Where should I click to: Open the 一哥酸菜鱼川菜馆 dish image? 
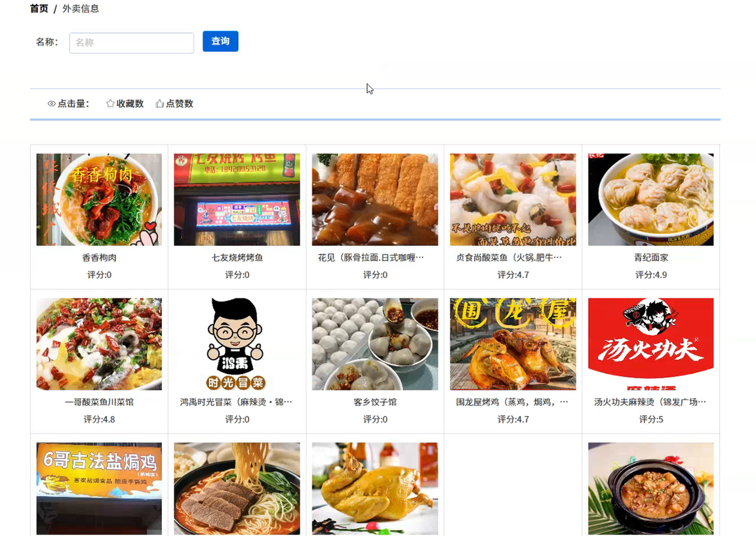(x=99, y=344)
